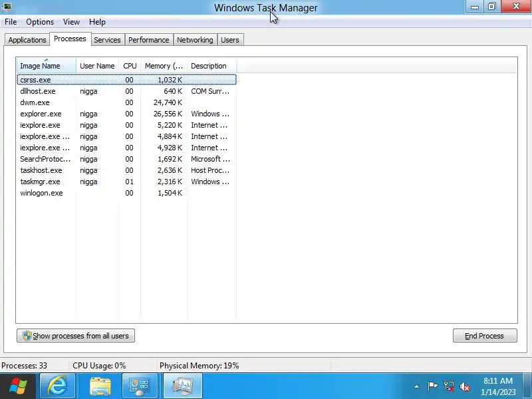The height and width of the screenshot is (399, 532).
Task: Switch to the Users tab
Action: point(230,40)
